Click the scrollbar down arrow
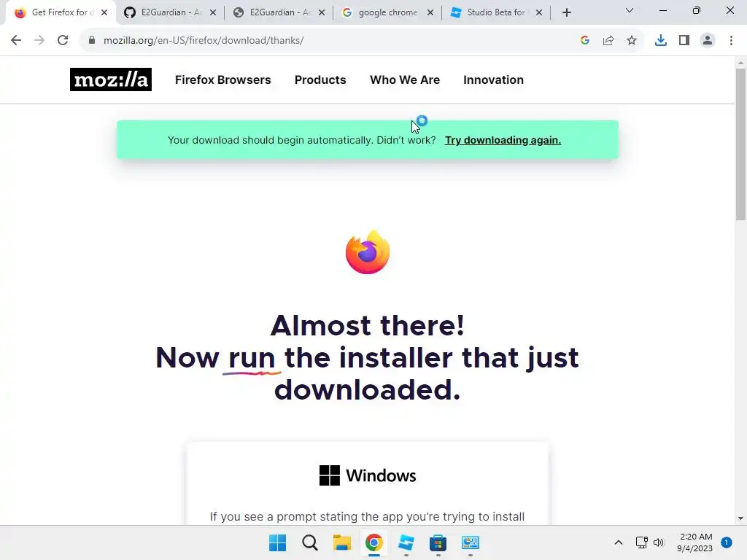 740,518
